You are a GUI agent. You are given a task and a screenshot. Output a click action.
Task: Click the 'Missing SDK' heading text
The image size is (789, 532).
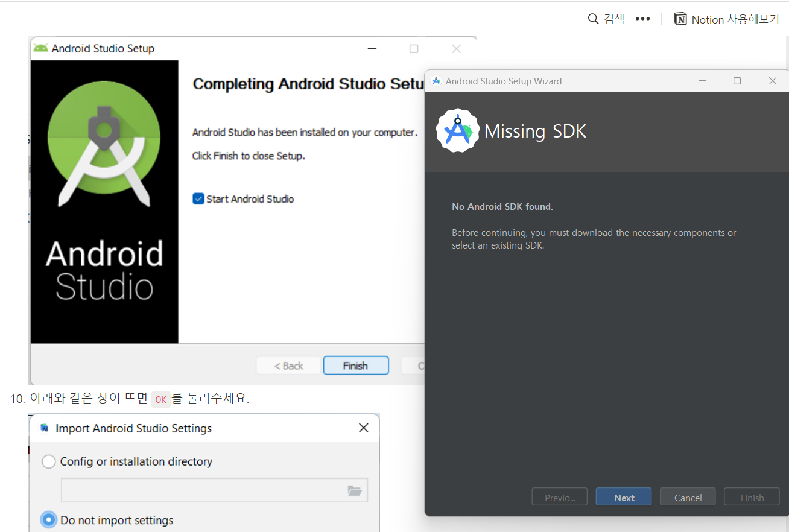point(535,131)
